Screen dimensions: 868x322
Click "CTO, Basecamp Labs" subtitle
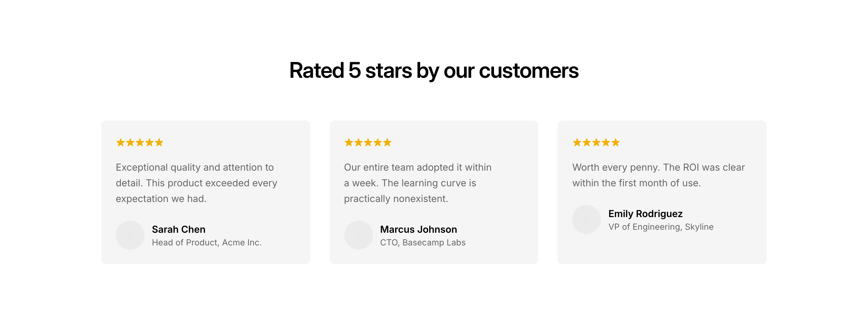pyautogui.click(x=423, y=242)
